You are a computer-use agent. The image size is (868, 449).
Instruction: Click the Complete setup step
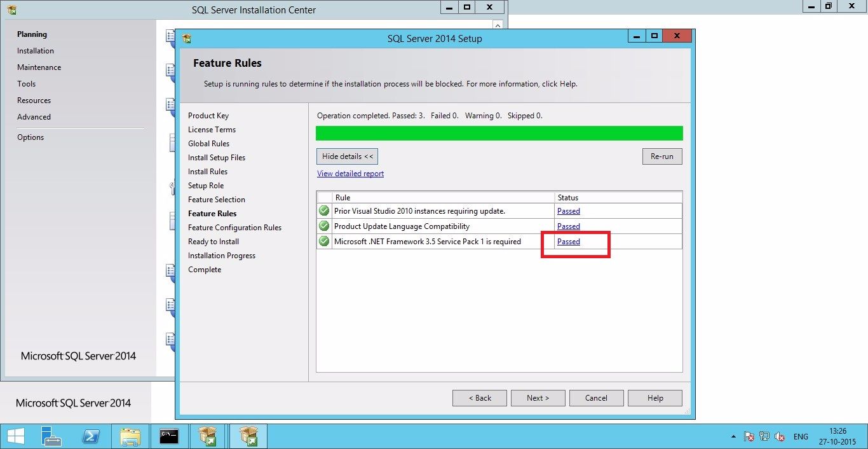(205, 270)
